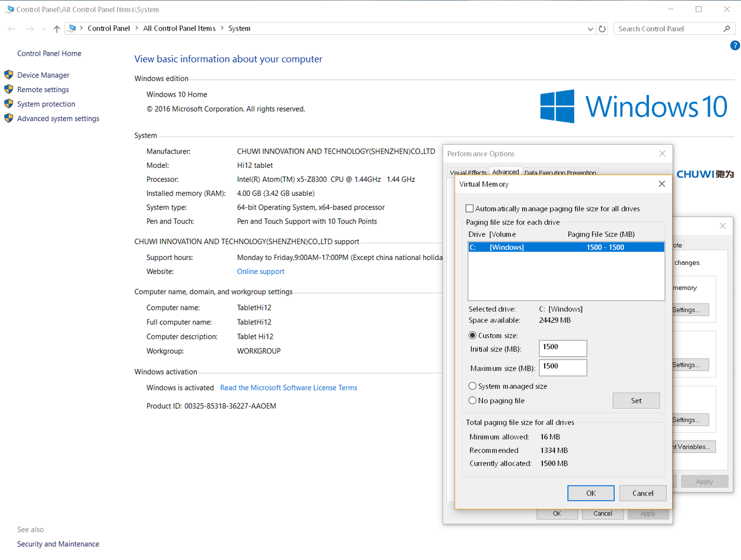Screen dimensions: 741x560
Task: Click Recommended value 1334 MB
Action: (554, 451)
